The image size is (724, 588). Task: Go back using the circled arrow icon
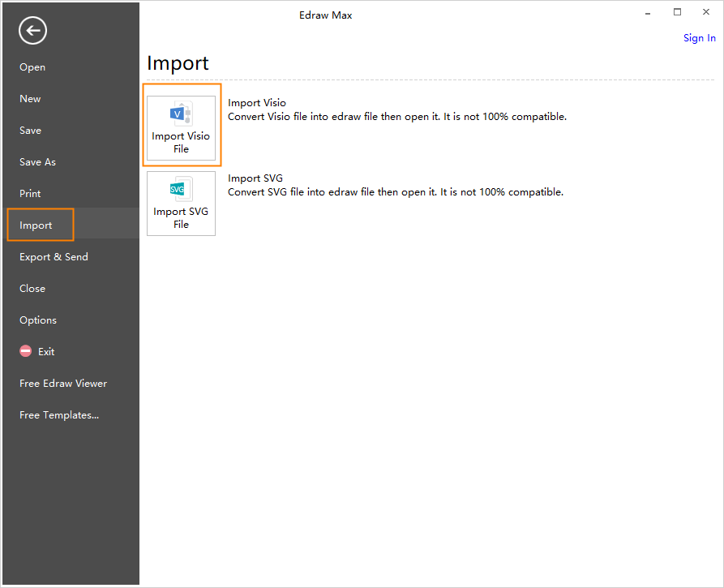32,31
